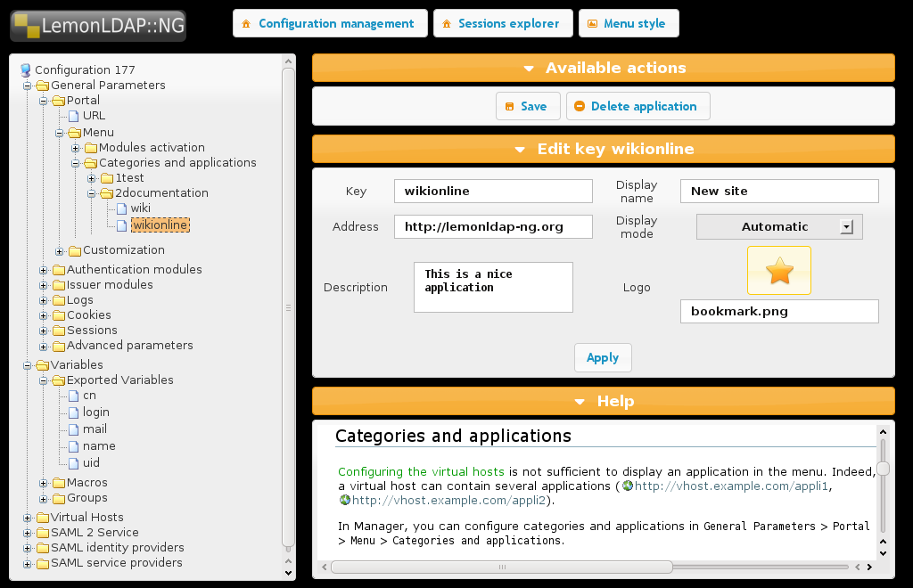The image size is (913, 588).
Task: Select the URL document icon
Action: coord(74,116)
